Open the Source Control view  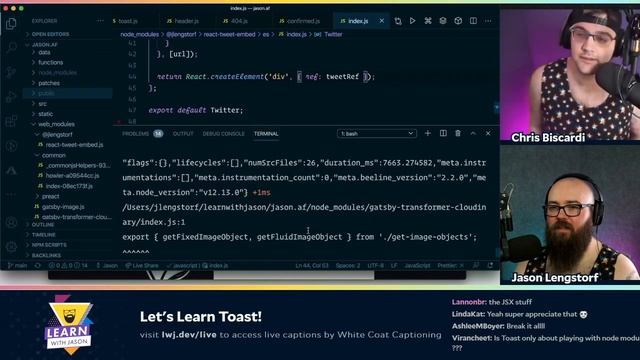(11, 72)
